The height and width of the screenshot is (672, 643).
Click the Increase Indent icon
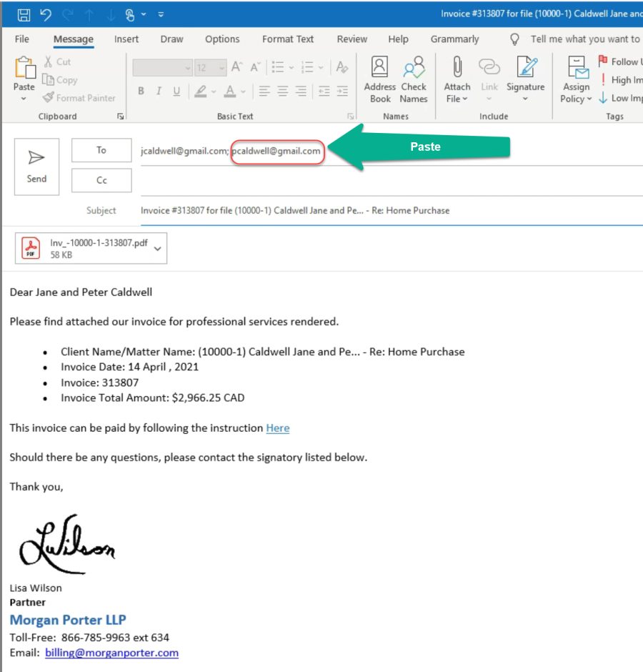pos(342,91)
